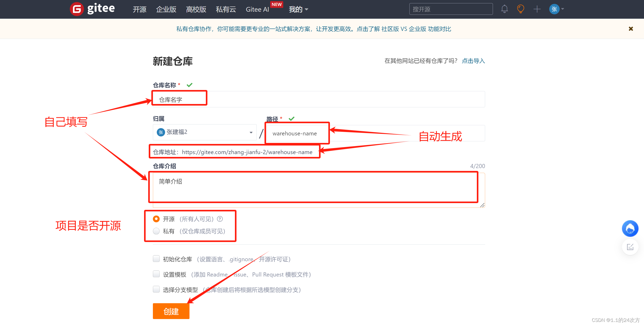Click the floating feedback edit icon

click(x=630, y=247)
